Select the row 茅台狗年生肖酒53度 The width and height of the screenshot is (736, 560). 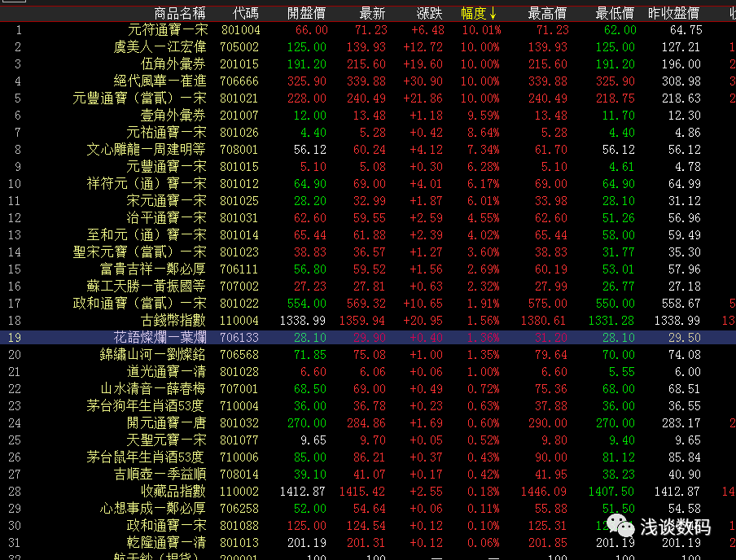368,405
